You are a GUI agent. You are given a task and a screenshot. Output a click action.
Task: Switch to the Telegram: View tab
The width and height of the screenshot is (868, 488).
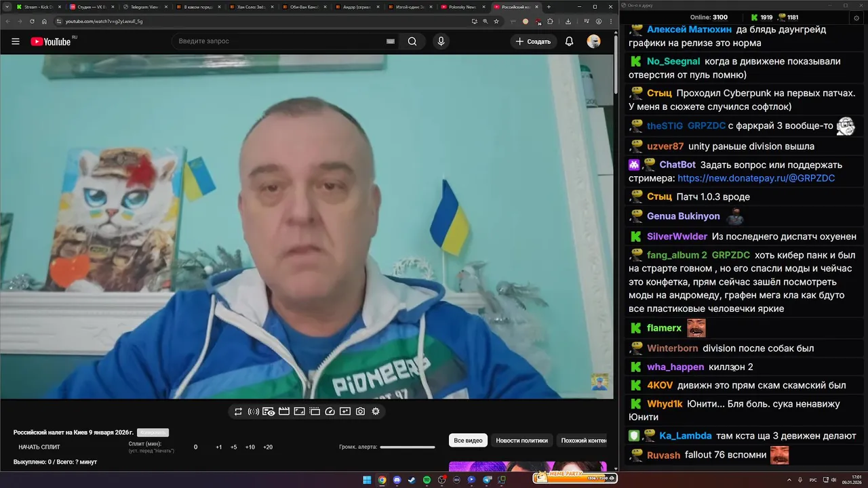pyautogui.click(x=145, y=7)
